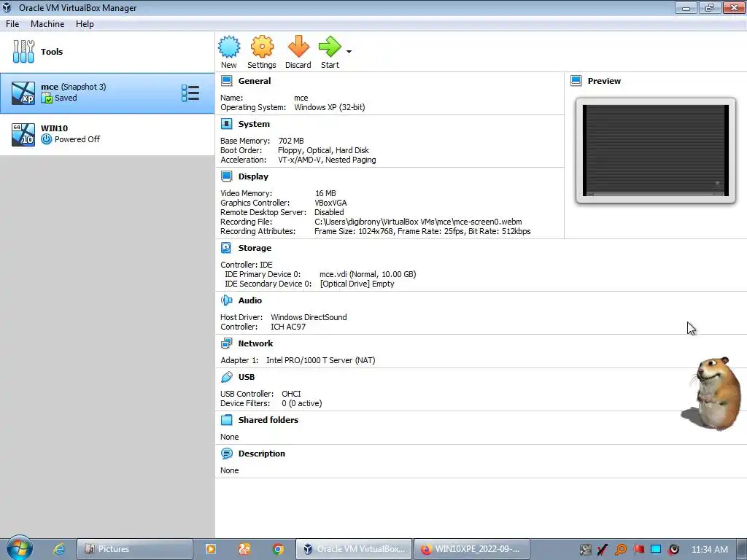
Task: Open the Audio section heading link
Action: coord(250,300)
